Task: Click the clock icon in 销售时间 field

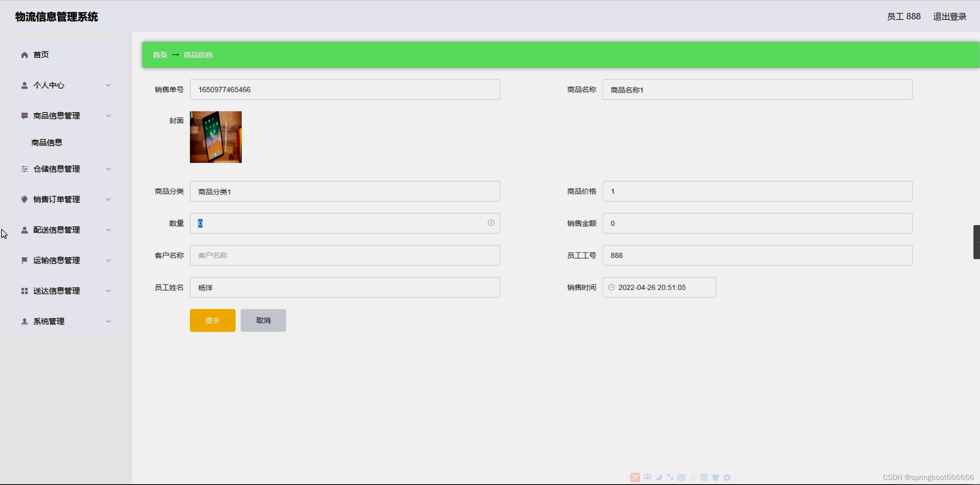Action: click(611, 287)
